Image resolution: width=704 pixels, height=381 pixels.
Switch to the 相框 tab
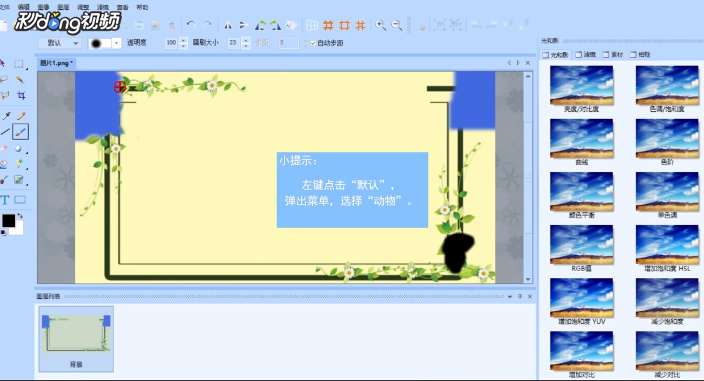pos(640,55)
